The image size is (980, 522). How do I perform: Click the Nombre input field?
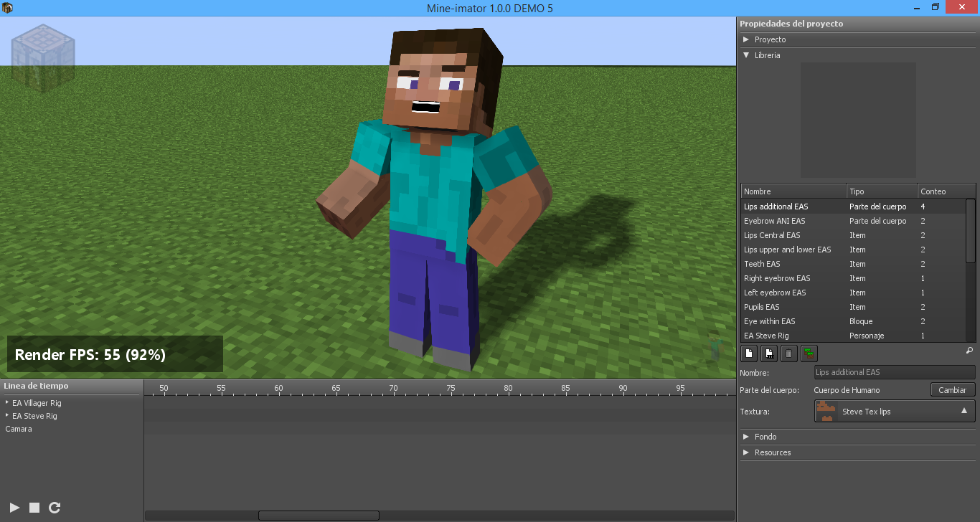895,372
